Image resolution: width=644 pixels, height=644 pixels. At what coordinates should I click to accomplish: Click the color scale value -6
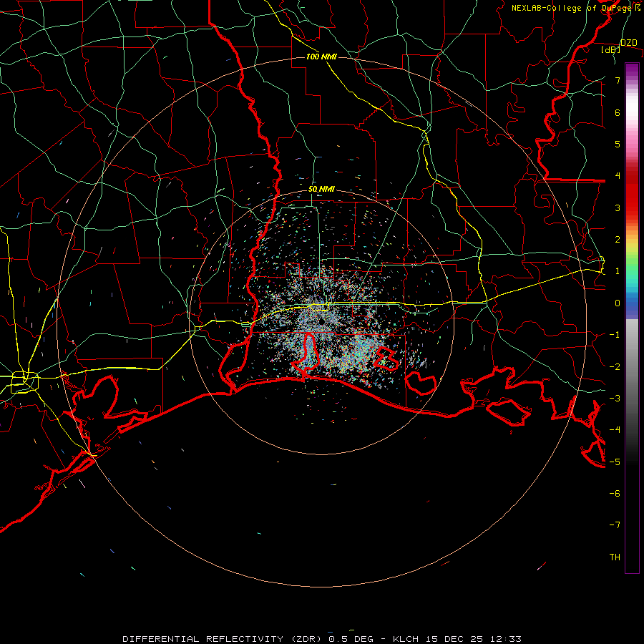click(615, 493)
